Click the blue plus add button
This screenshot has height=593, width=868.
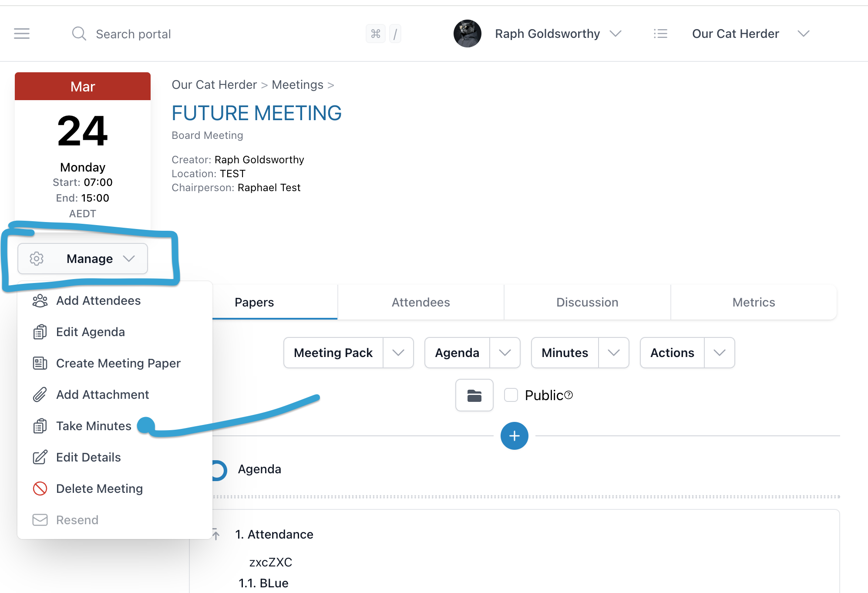(x=514, y=436)
